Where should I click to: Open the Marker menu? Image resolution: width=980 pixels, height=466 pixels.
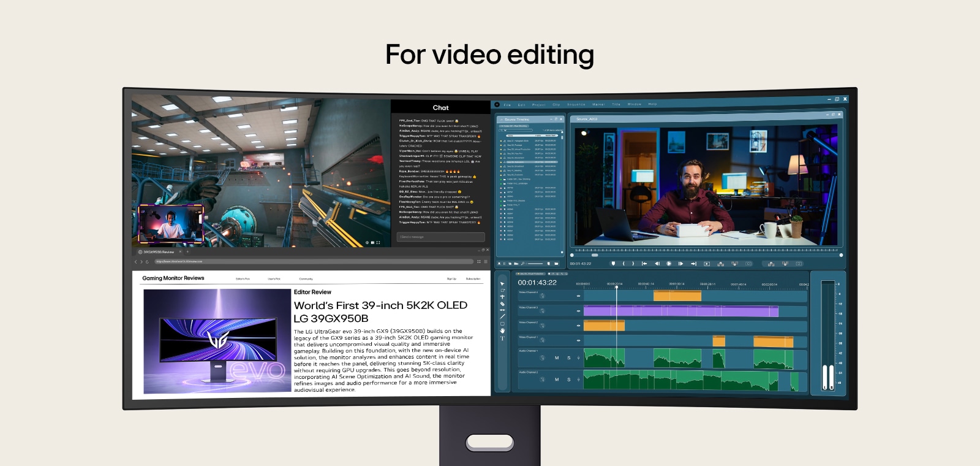(598, 104)
